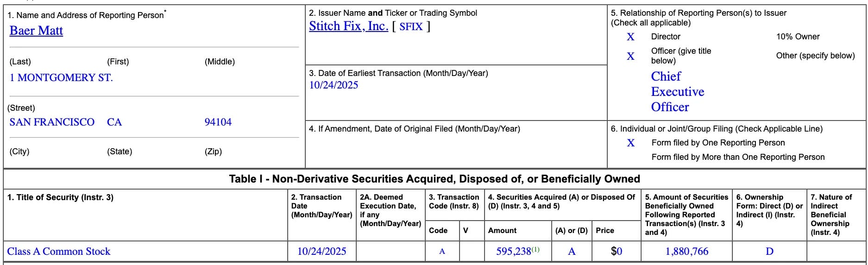Image resolution: width=868 pixels, height=265 pixels.
Task: Open the Baer Matt reporting person link
Action: point(36,31)
